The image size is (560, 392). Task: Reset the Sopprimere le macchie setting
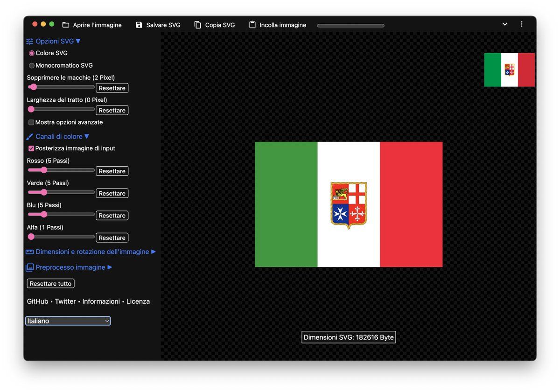tap(112, 88)
